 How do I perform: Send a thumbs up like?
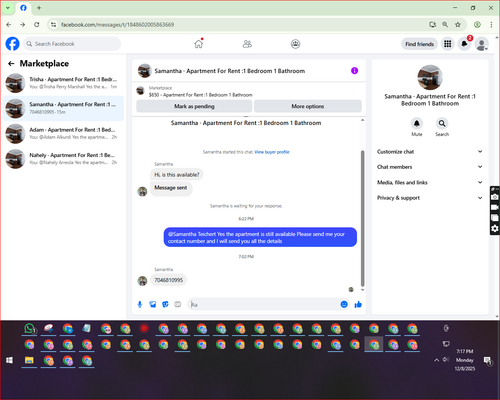pos(358,304)
